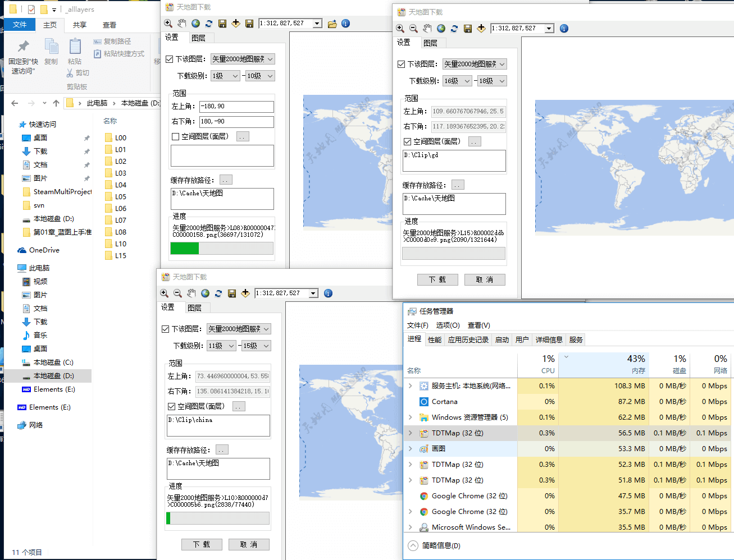Expand the Windows 资源管理器 (5) process row
The width and height of the screenshot is (734, 560).
pos(411,417)
